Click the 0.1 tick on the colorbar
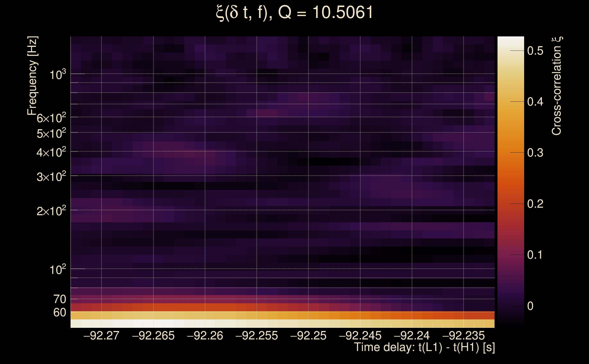The image size is (589, 364). pyautogui.click(x=535, y=255)
